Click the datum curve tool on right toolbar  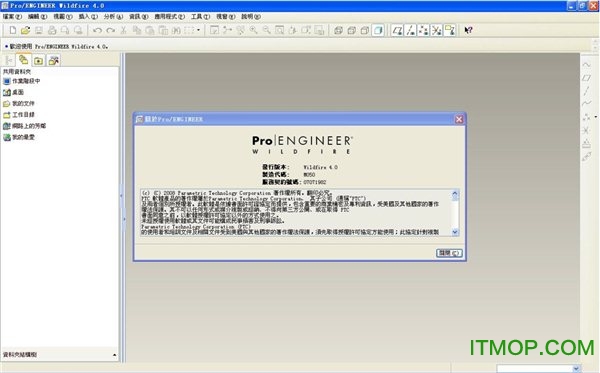coord(586,104)
